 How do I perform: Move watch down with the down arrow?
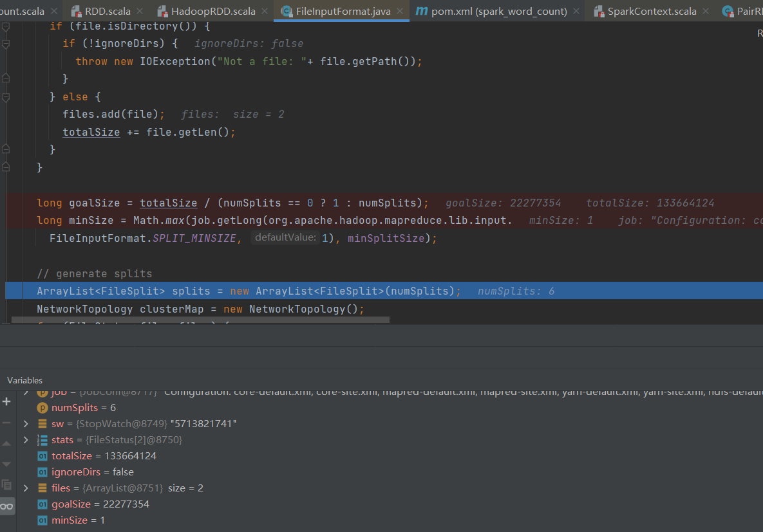[6, 464]
